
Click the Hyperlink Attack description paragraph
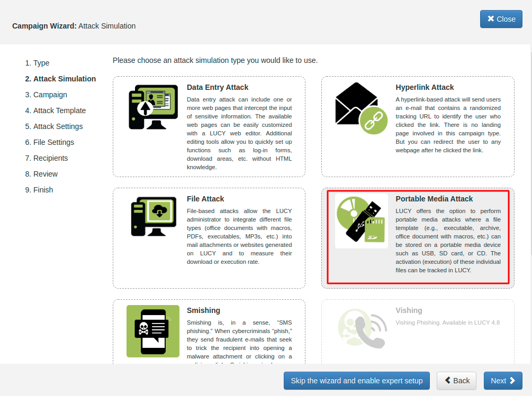(x=448, y=125)
